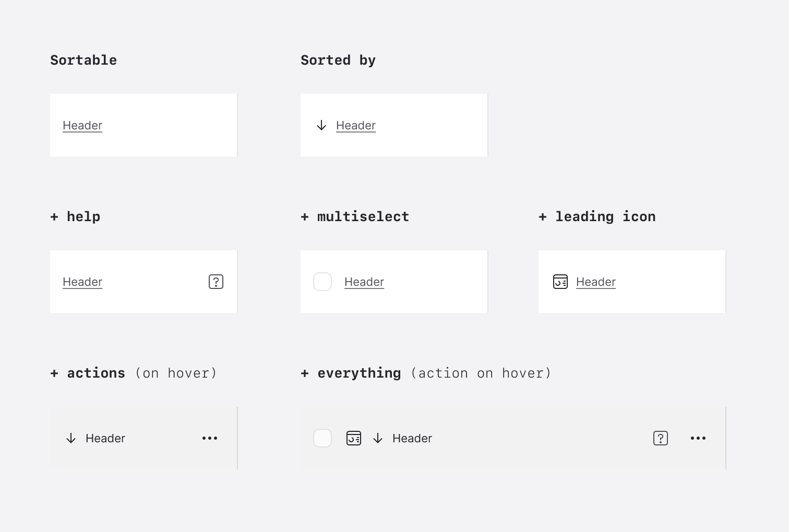This screenshot has height=532, width=789.
Task: Check the checkbox in the everything header
Action: point(322,438)
